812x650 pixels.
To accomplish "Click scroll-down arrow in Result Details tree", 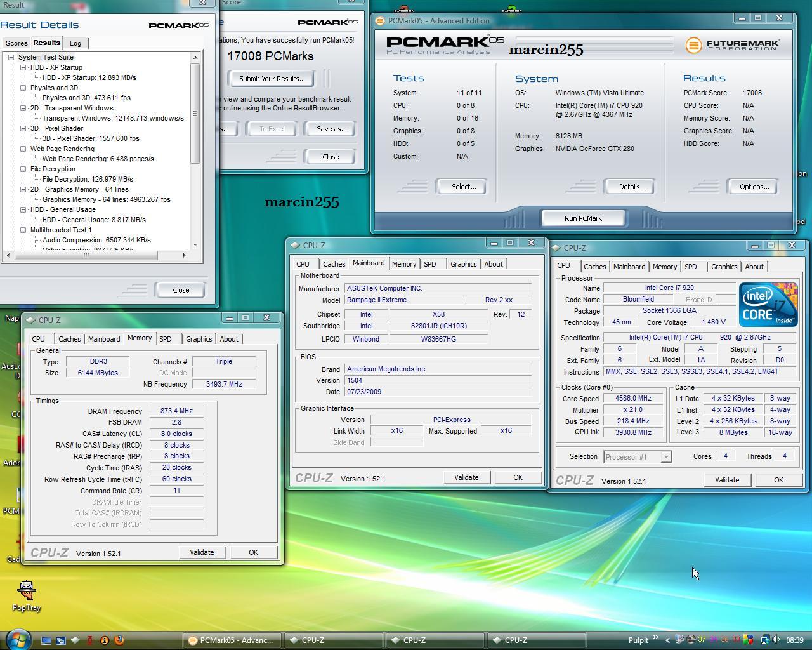I will [x=195, y=244].
